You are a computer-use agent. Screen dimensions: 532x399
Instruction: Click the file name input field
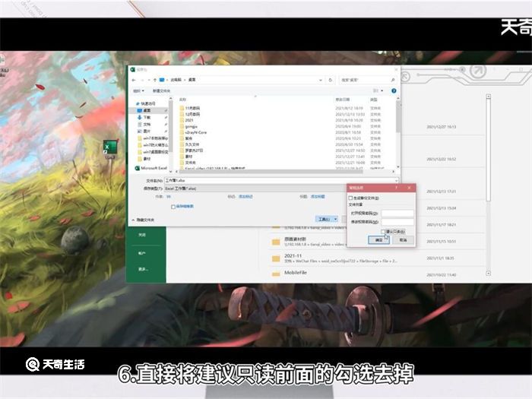[278, 181]
